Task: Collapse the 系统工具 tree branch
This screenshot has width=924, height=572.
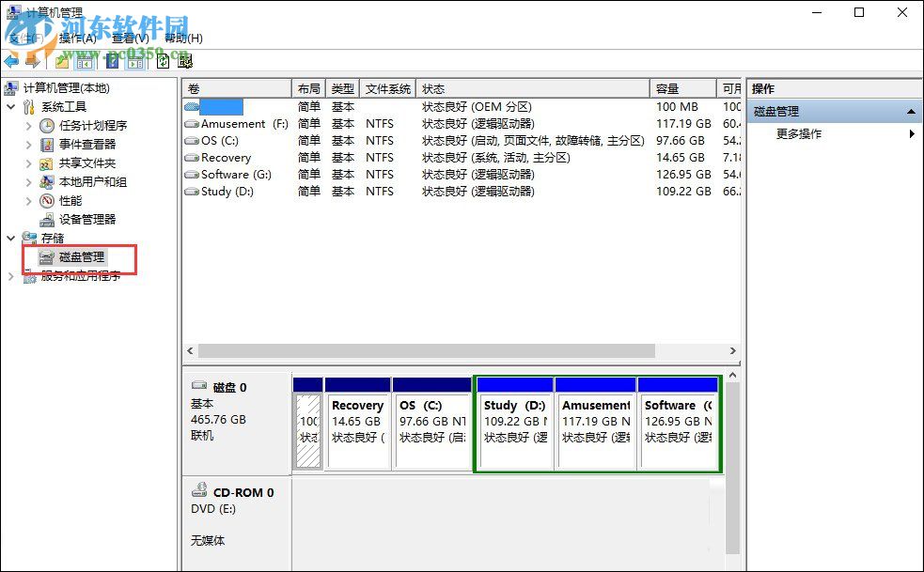Action: coord(9,106)
